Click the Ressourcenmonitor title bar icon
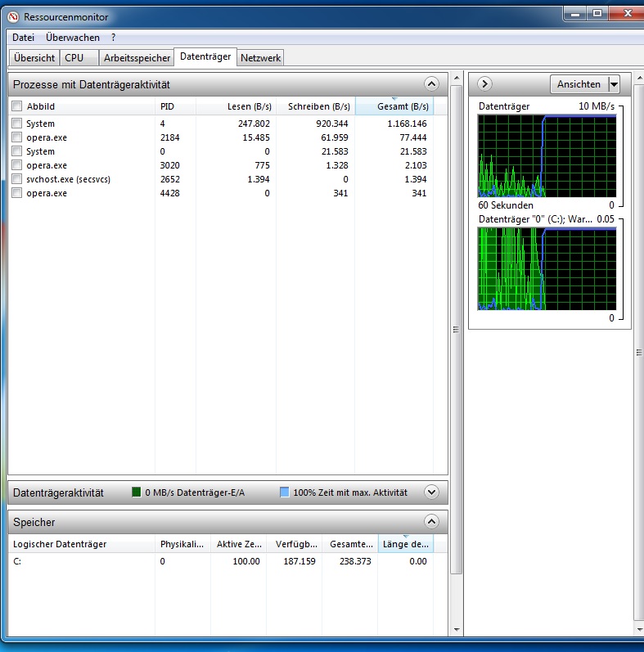 pos(13,17)
